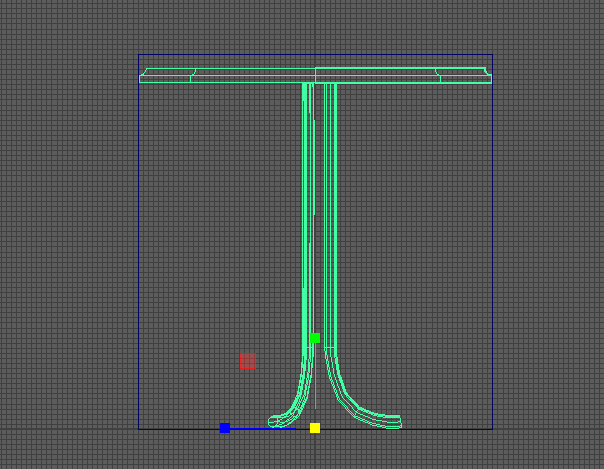604x469 pixels.
Task: Click empty grid left of bounding box
Action: click(x=70, y=250)
